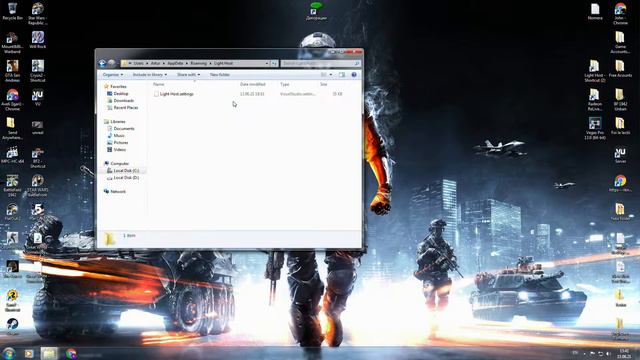The width and height of the screenshot is (640, 360).
Task: Open the Chrome taskbar icon
Action: 71,353
